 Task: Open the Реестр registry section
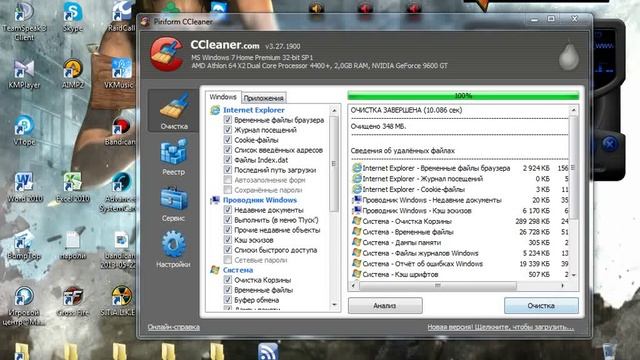pos(173,157)
